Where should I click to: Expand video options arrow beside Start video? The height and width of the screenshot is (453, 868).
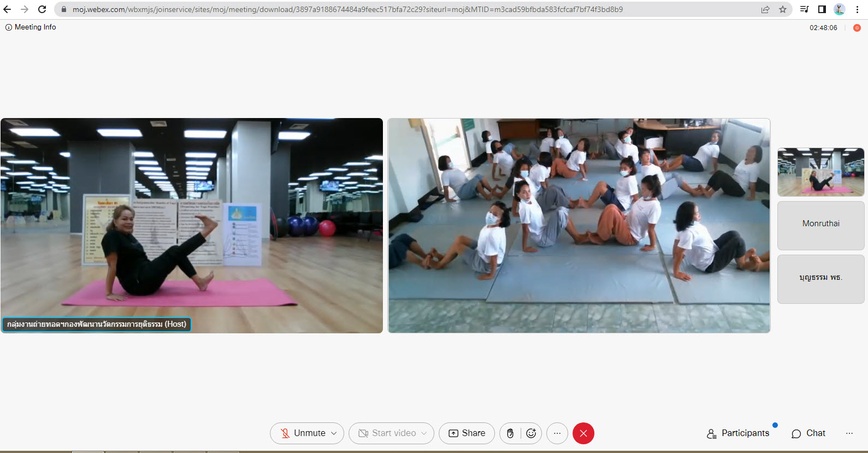[424, 433]
